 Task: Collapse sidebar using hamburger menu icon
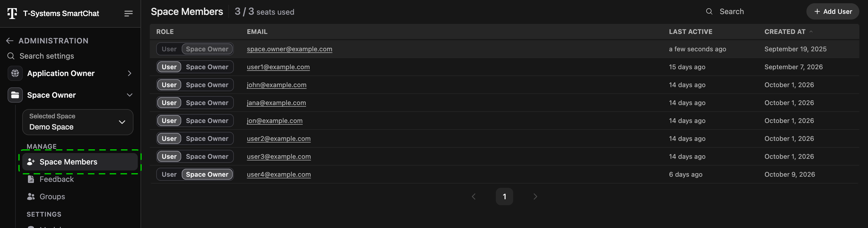[128, 14]
